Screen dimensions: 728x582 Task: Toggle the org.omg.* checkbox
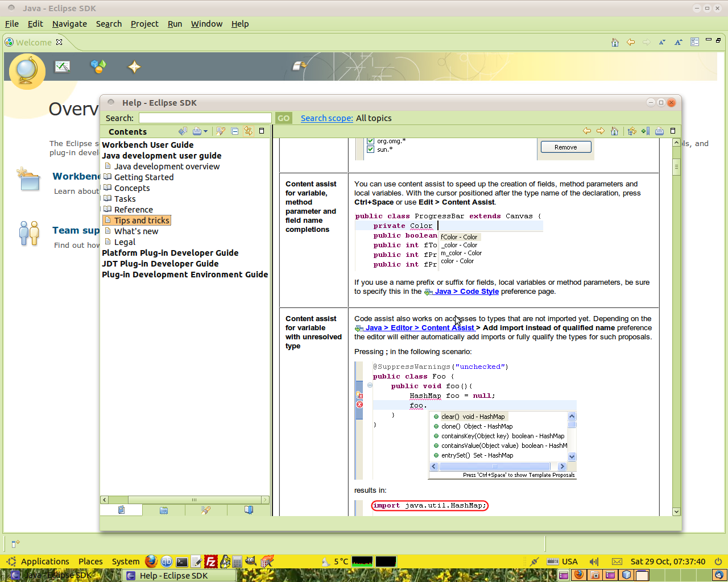370,141
